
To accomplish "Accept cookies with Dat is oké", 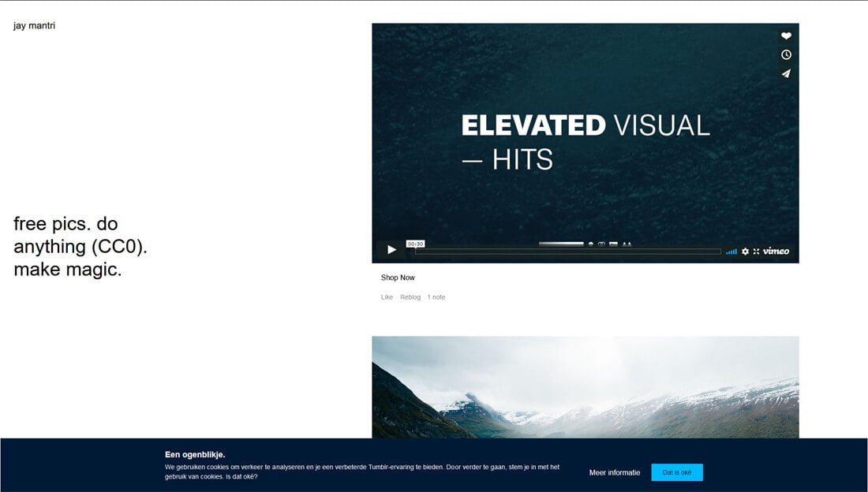I will (x=676, y=471).
